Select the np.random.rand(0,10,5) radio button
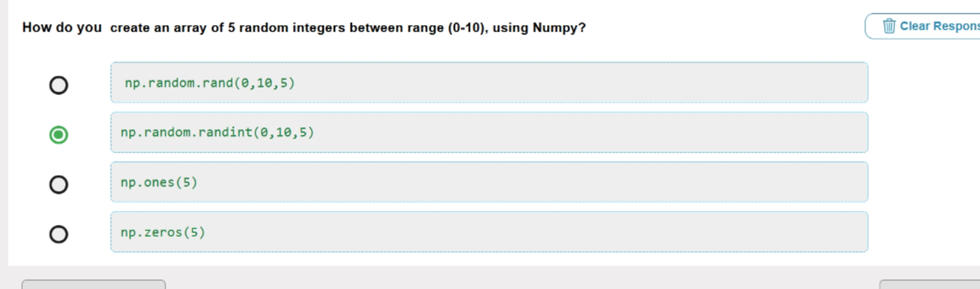Image resolution: width=980 pixels, height=289 pixels. point(59,85)
